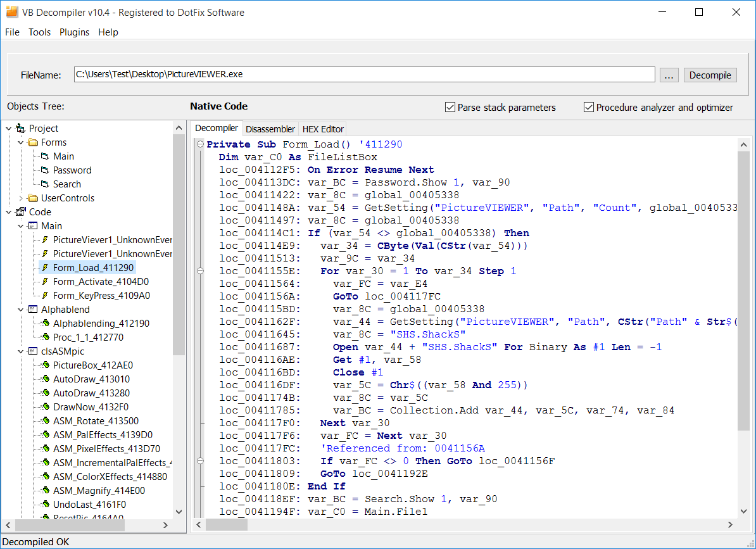Open the Plugins menu
Image resolution: width=756 pixels, height=549 pixels.
pyautogui.click(x=74, y=32)
